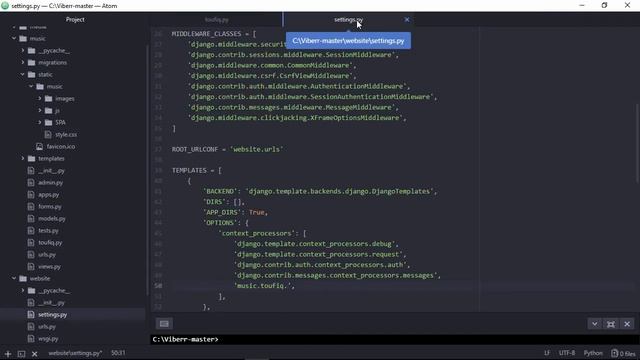The image size is (640, 360).
Task: Select the settings.py tab
Action: pyautogui.click(x=348, y=20)
